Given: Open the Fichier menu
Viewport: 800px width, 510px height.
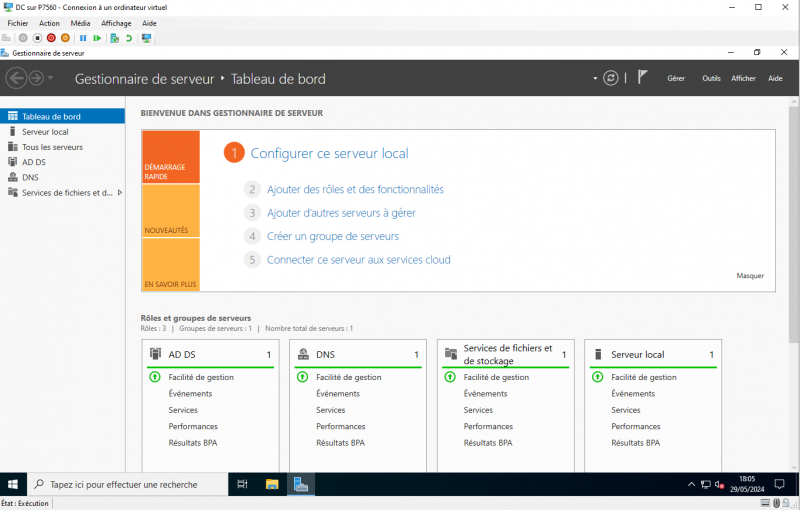Looking at the screenshot, I should click(18, 23).
